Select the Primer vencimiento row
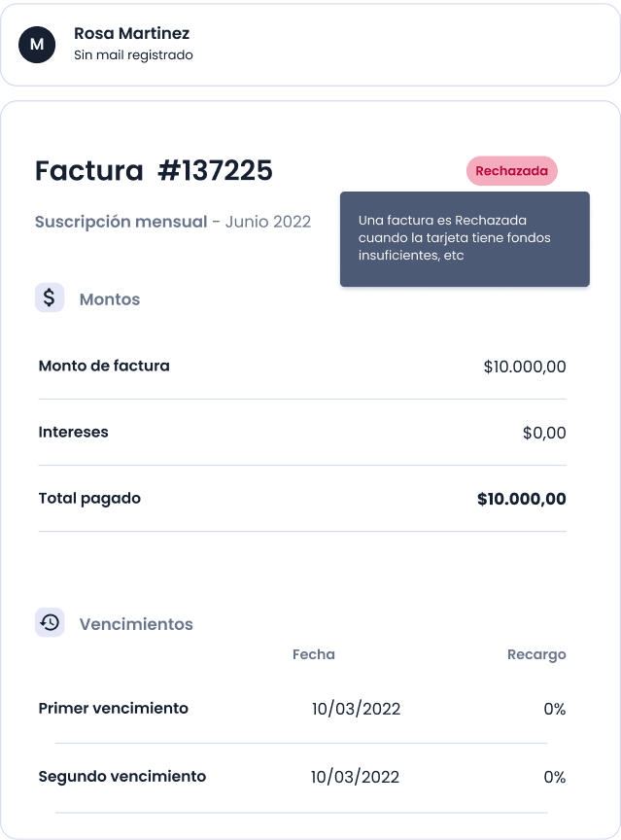 pos(302,709)
